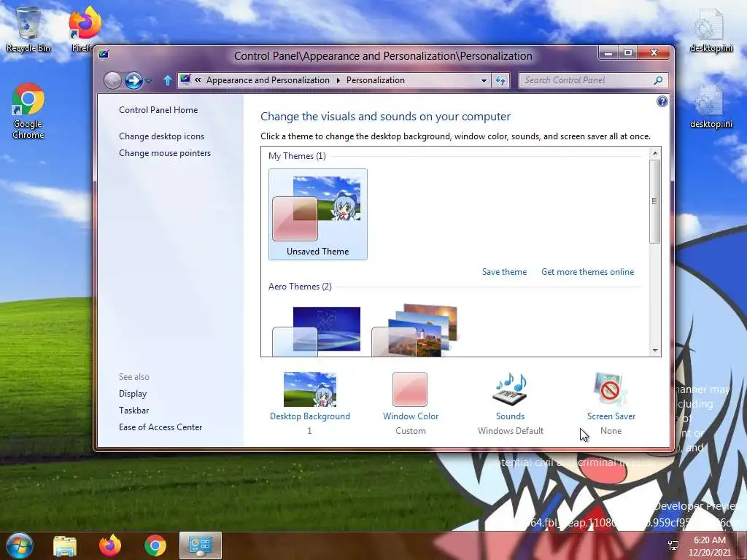Click the window's title bar icon

click(104, 54)
